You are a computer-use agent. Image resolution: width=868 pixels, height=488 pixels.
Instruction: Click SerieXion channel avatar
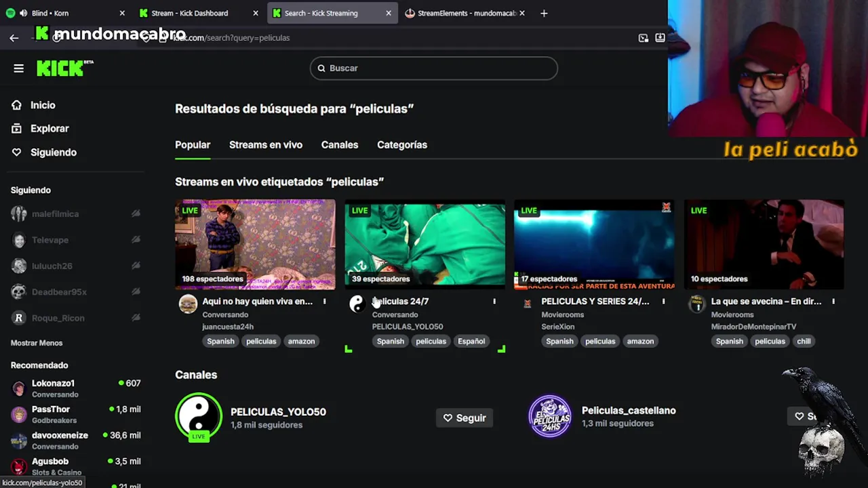pos(527,304)
